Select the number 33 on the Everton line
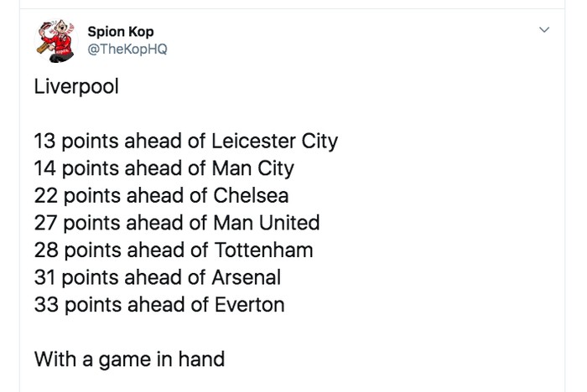 (x=46, y=305)
